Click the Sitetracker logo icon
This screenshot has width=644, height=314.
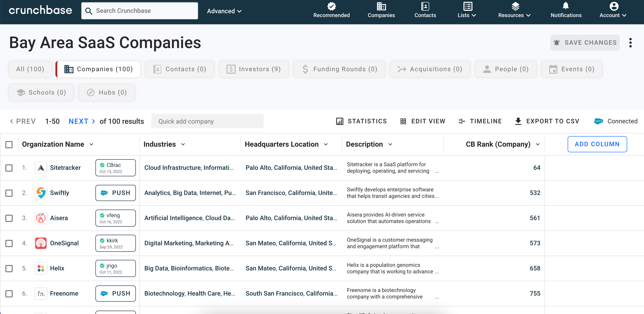[41, 168]
